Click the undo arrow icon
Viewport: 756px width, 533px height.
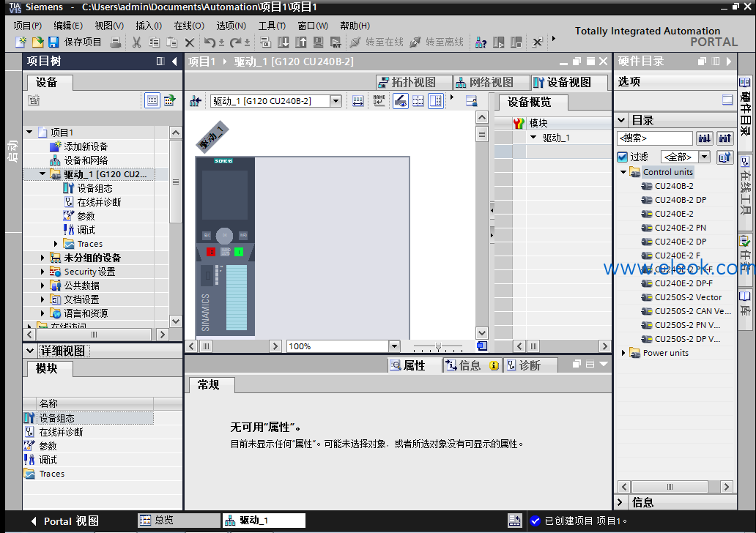(210, 42)
